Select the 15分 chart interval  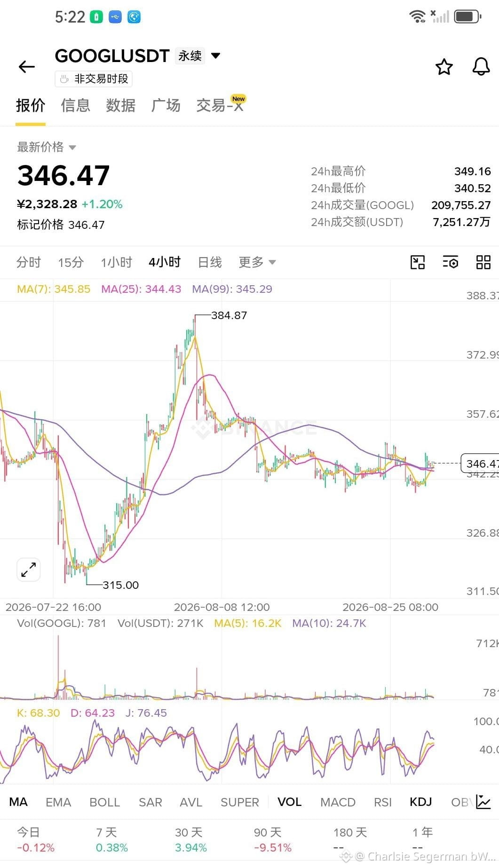pos(71,262)
